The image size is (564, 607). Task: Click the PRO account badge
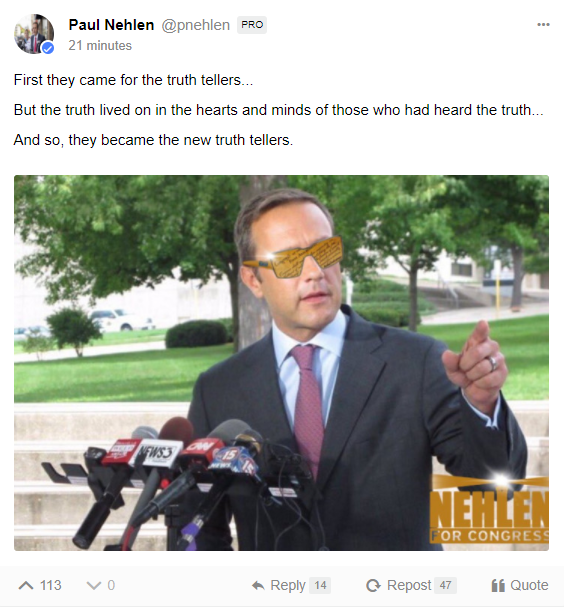pos(252,25)
